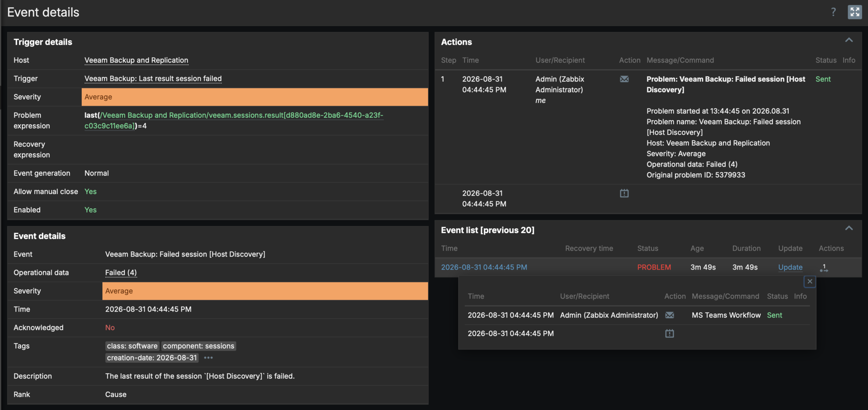The height and width of the screenshot is (410, 868).
Task: Click the Time value in Event details
Action: click(x=148, y=309)
